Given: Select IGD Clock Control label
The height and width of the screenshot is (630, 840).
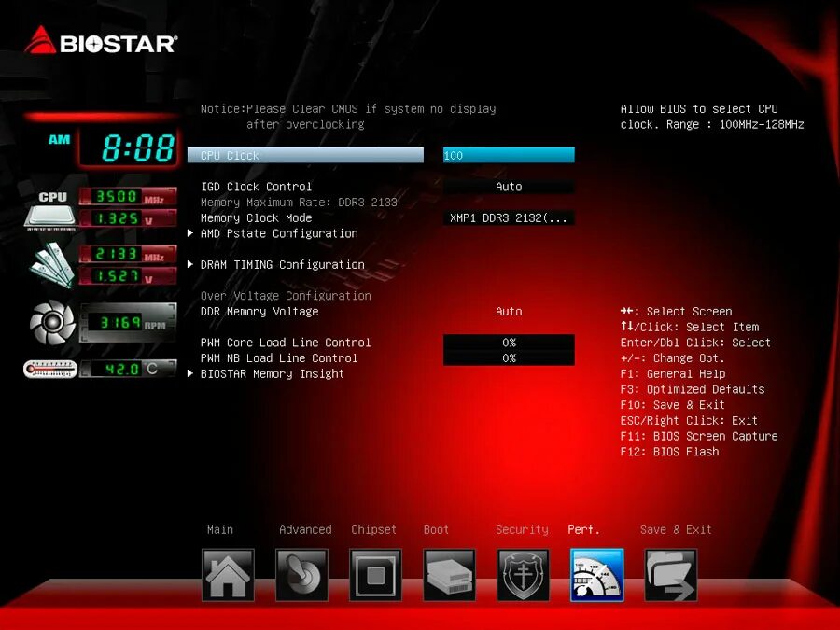Looking at the screenshot, I should coord(256,187).
